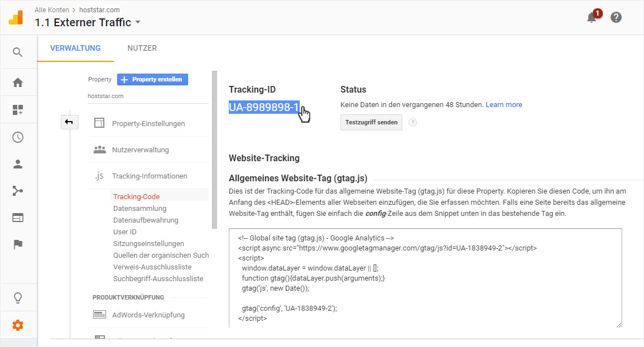Open Conversions flag icon
The height and width of the screenshot is (347, 644).
click(x=18, y=244)
